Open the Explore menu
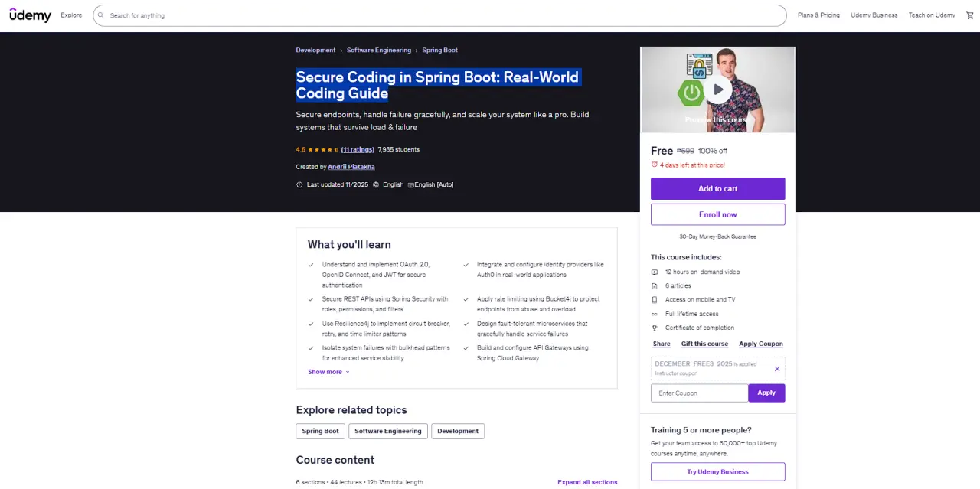980x489 pixels. [x=71, y=15]
